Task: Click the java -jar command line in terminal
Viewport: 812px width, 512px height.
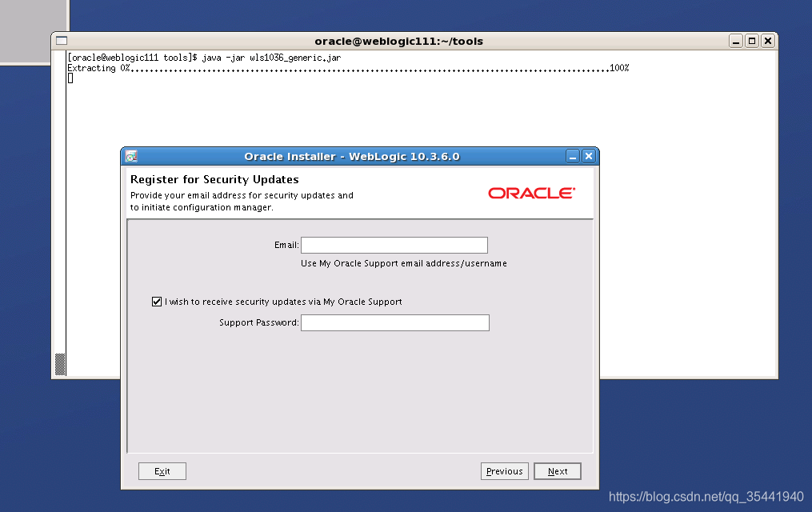Action: click(x=204, y=58)
